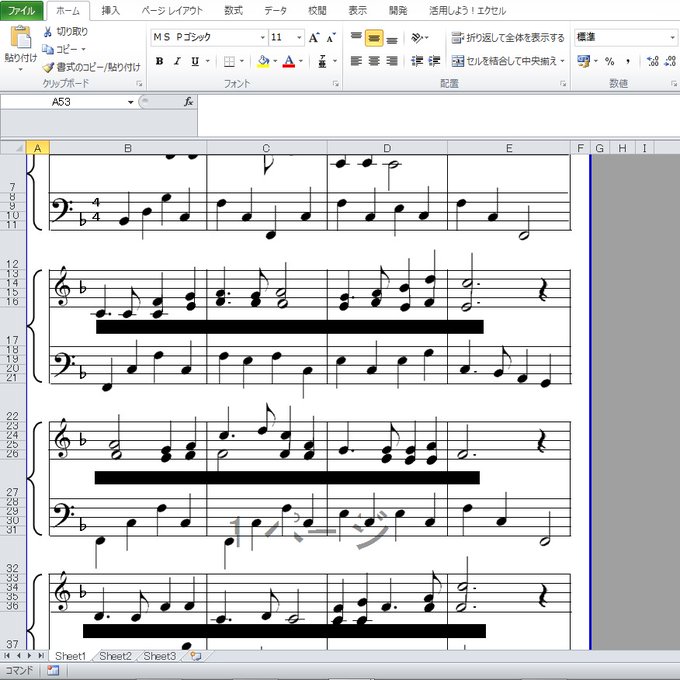This screenshot has height=680, width=680.
Task: Click wrap text (折り返して全体を表示する) button
Action: [x=508, y=38]
